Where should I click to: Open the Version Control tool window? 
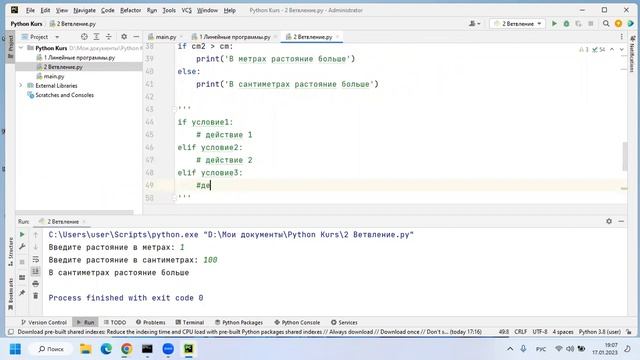(44, 322)
